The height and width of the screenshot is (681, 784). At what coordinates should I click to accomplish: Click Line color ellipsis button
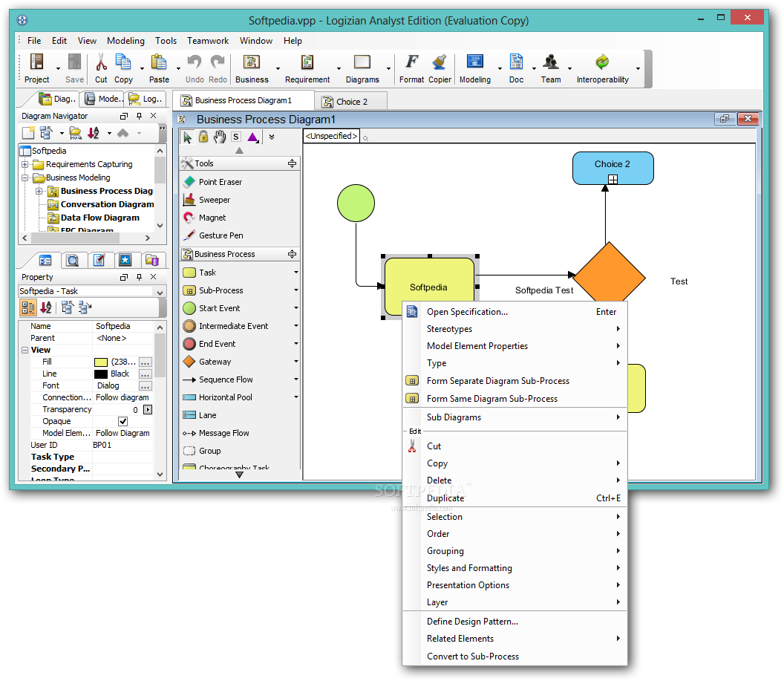(x=146, y=374)
